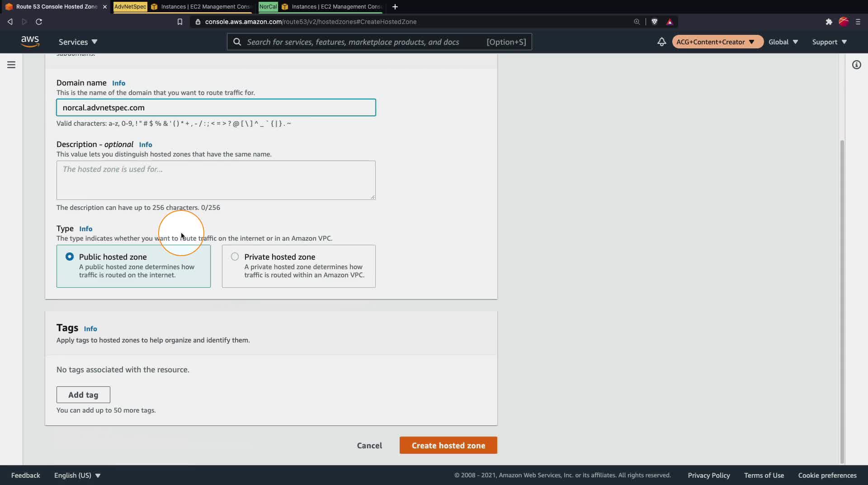The height and width of the screenshot is (485, 868).
Task: Expand the Services dropdown
Action: pyautogui.click(x=78, y=42)
